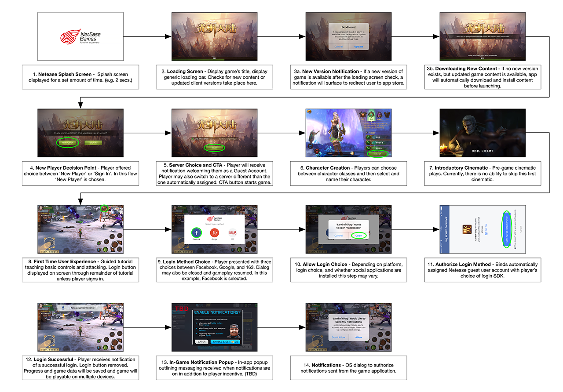563x392 pixels.
Task: Open the Netease Splash Screen thumbnail
Action: click(x=80, y=36)
